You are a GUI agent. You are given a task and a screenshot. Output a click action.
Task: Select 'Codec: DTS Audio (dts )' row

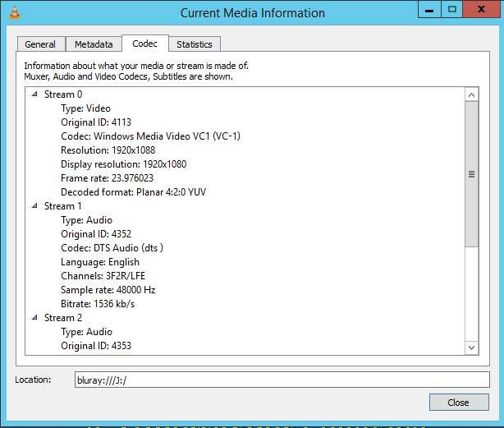(112, 248)
